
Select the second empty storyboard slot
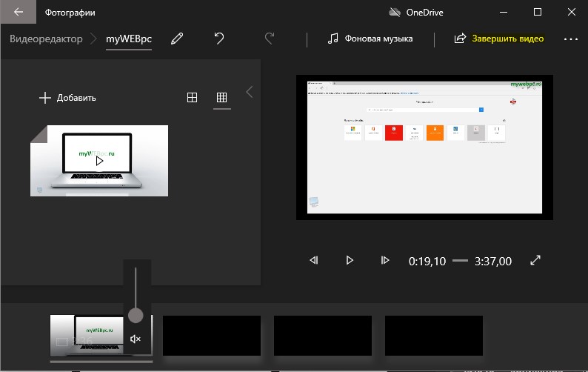coord(322,336)
